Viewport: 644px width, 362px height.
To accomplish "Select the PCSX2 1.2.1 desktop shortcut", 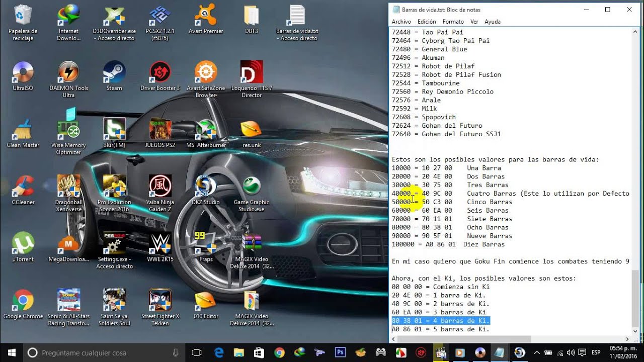I will pos(160,23).
